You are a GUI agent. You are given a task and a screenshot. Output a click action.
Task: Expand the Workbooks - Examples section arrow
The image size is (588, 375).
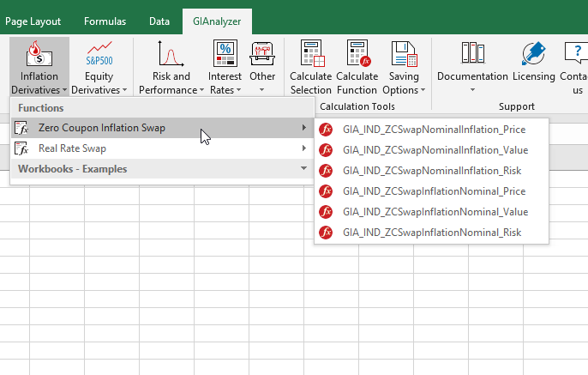tap(303, 168)
